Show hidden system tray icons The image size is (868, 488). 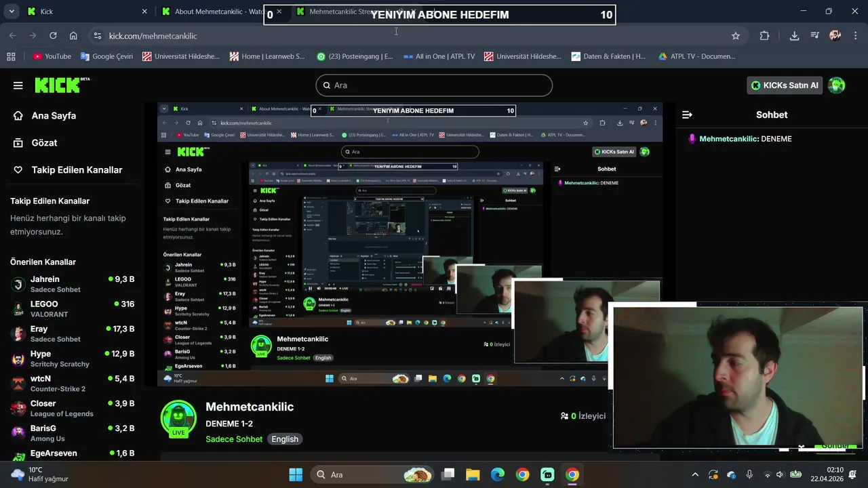(694, 474)
